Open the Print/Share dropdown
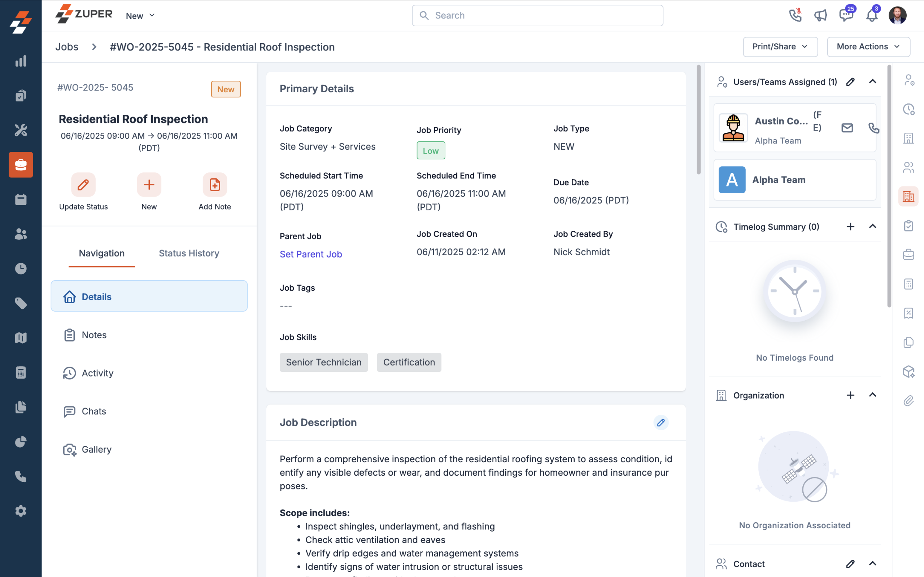This screenshot has height=577, width=924. (780, 47)
